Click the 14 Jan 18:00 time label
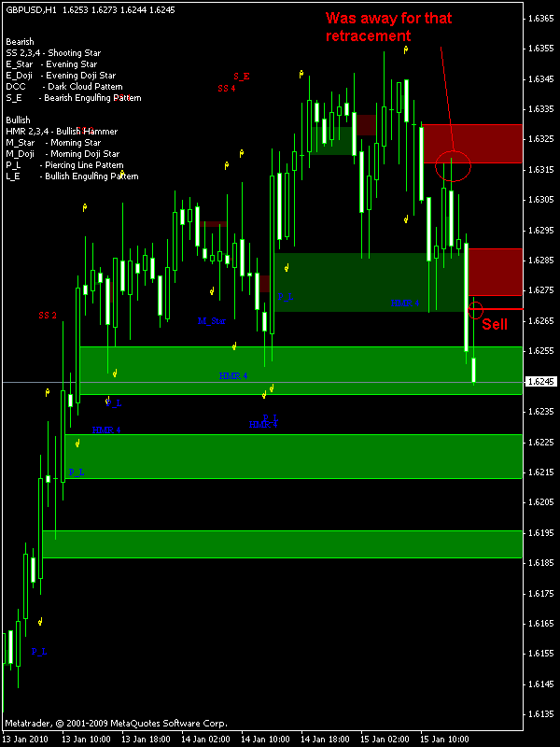This screenshot has width=560, height=747. [x=325, y=739]
